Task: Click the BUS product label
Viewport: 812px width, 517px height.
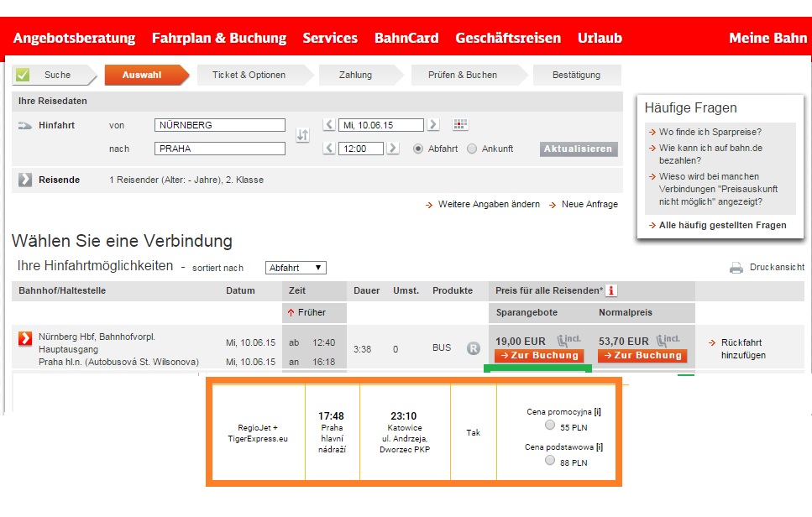Action: click(442, 347)
